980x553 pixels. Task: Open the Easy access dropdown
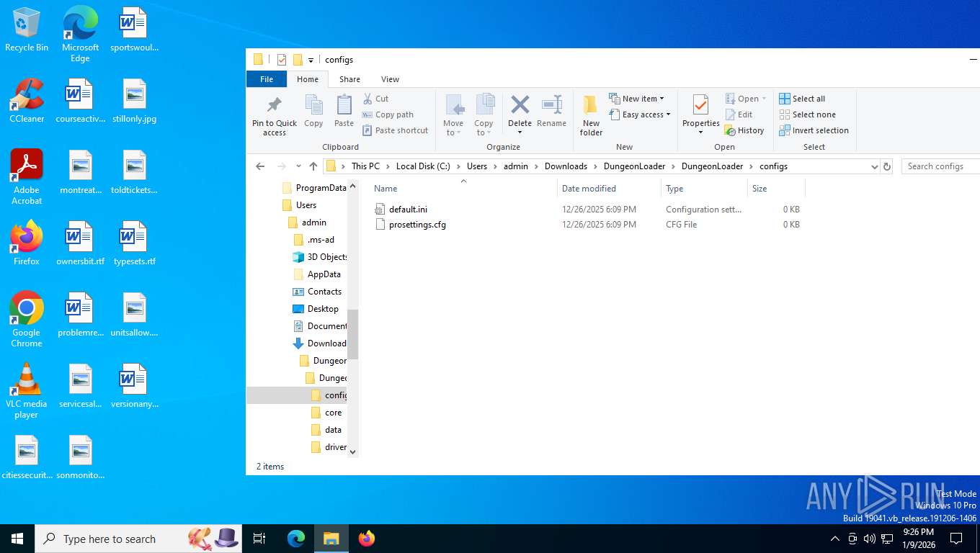pyautogui.click(x=640, y=114)
